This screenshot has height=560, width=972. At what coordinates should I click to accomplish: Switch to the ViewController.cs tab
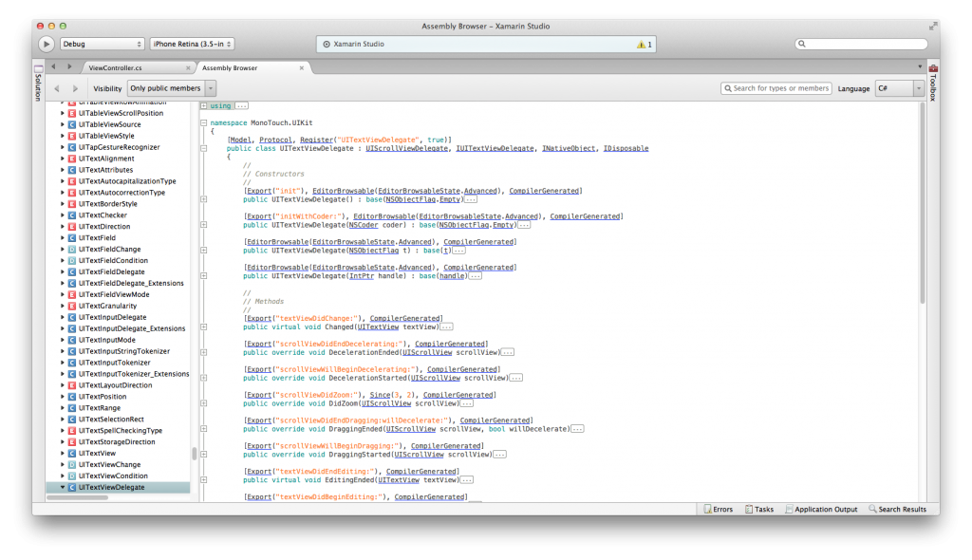115,68
